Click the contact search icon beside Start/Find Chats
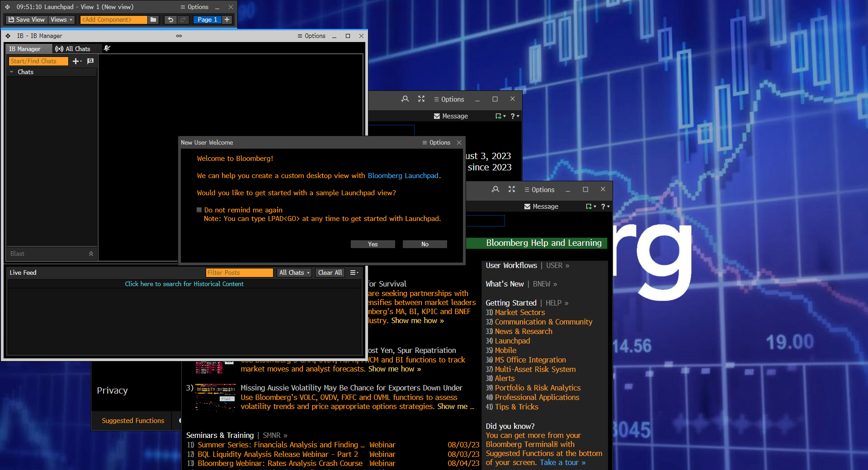The height and width of the screenshot is (470, 868). click(90, 61)
